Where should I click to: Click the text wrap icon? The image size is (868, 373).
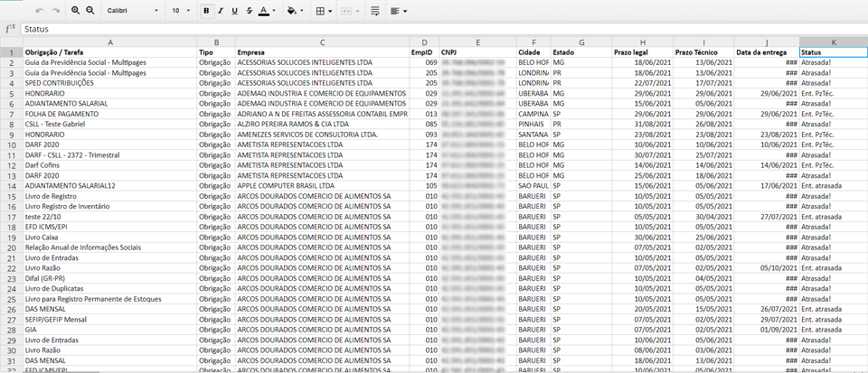[x=375, y=11]
